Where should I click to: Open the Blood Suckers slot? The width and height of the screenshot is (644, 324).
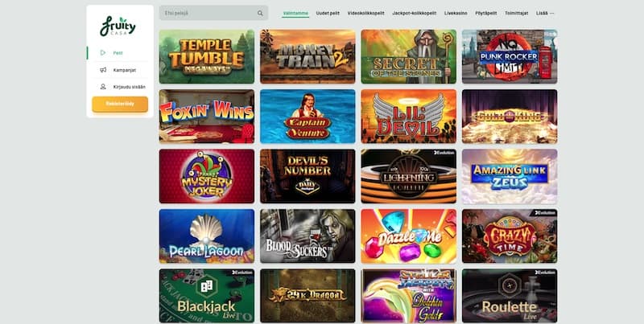[308, 236]
